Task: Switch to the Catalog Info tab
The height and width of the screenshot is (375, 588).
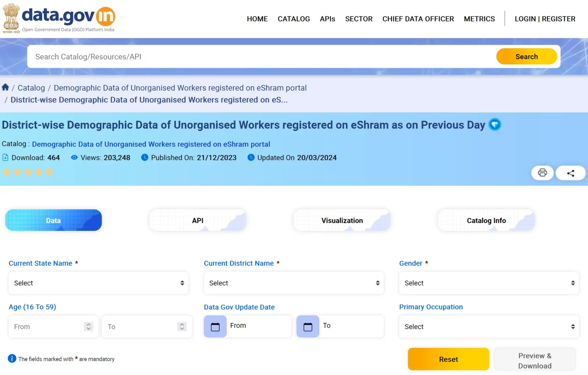Action: click(486, 220)
